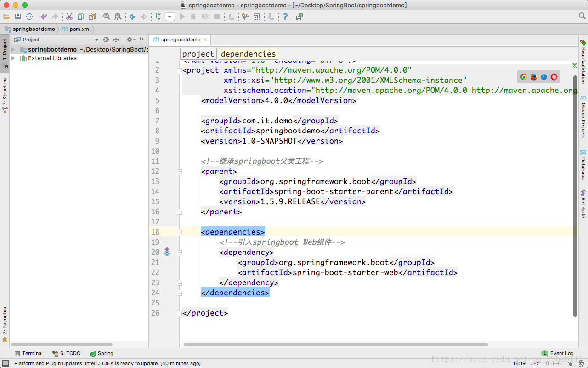The image size is (588, 368).
Task: Click the Open folder toolbar icon
Action: [6, 17]
